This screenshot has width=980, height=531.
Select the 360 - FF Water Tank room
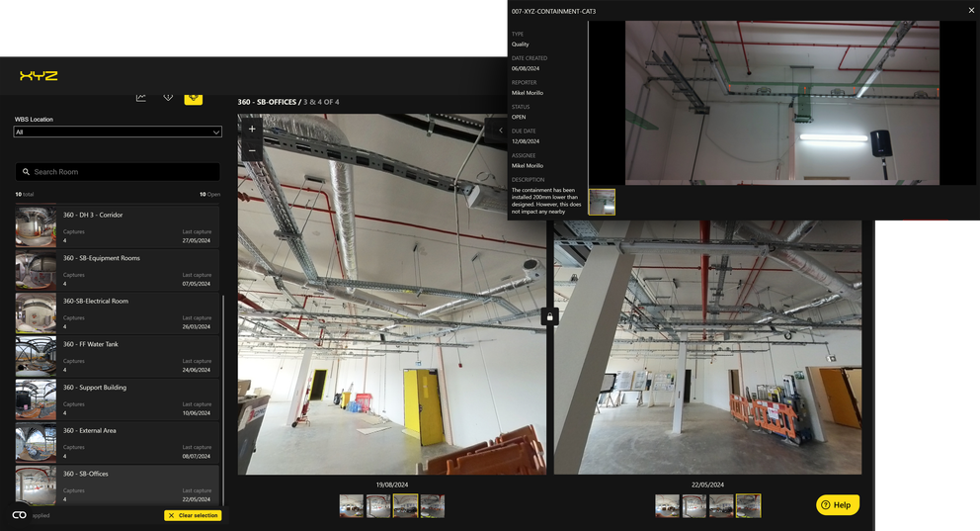[118, 357]
